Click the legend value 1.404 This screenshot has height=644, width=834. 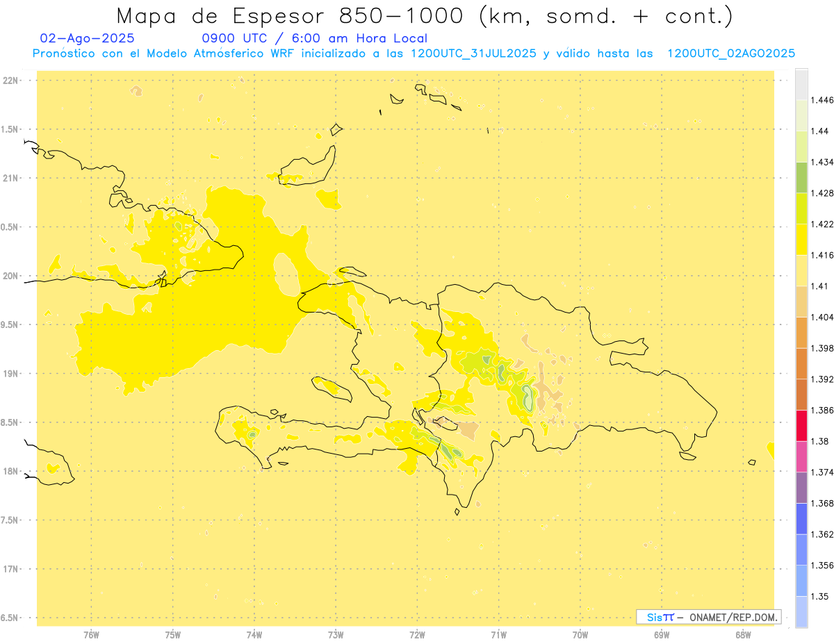pos(821,317)
